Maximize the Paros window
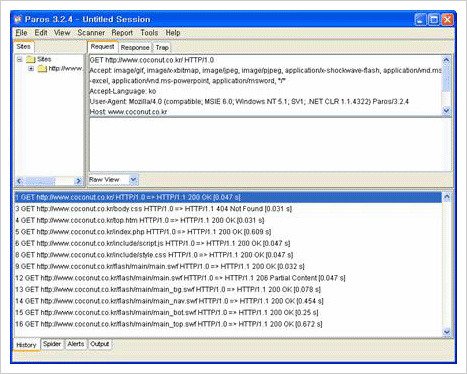Image resolution: width=467 pixels, height=374 pixels. [433, 20]
